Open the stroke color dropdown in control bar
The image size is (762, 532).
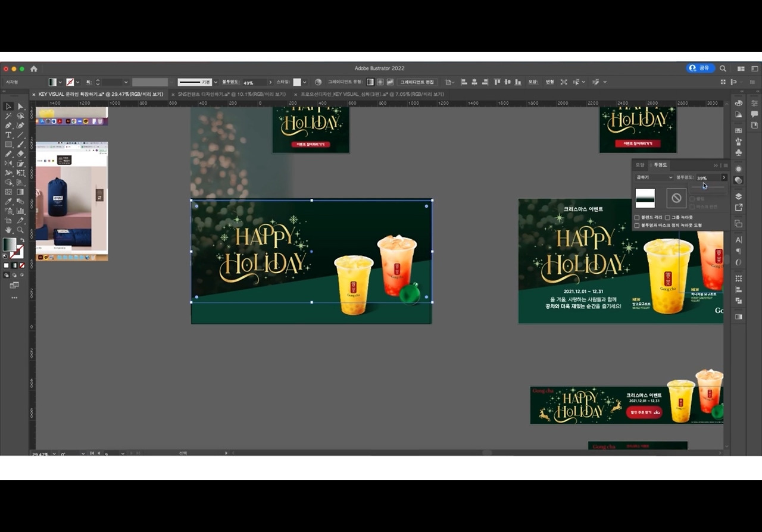point(77,82)
